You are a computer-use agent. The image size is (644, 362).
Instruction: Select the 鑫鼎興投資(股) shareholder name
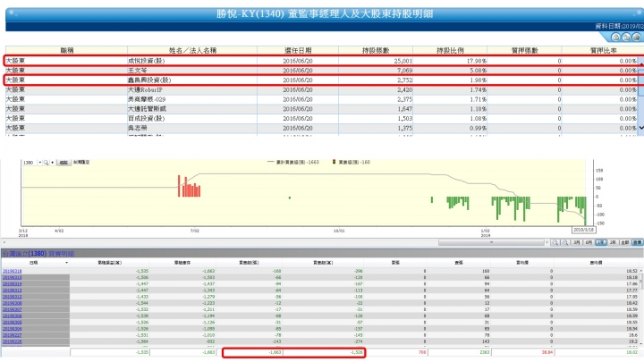pos(149,80)
